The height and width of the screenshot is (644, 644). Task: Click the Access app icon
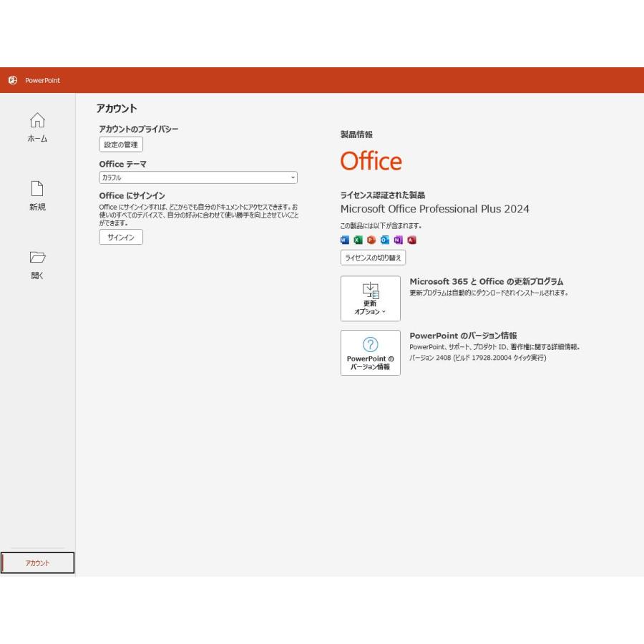click(x=411, y=240)
